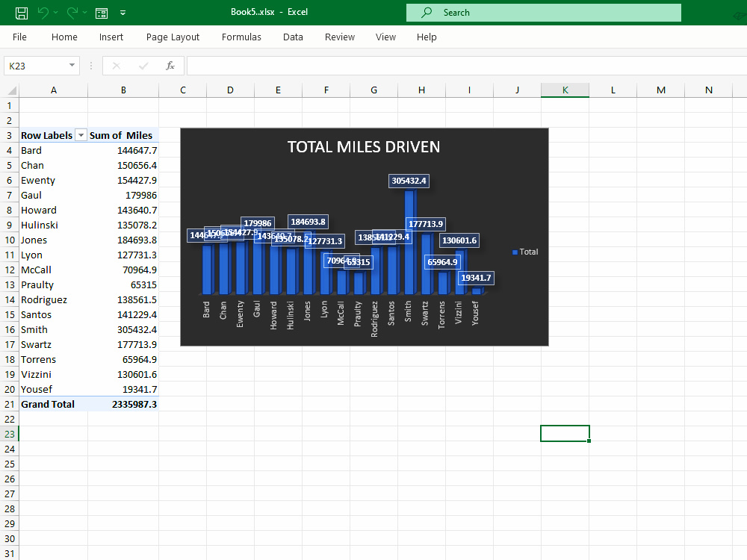Select row 1 header
Viewport: 747px width, 560px height.
[10, 105]
